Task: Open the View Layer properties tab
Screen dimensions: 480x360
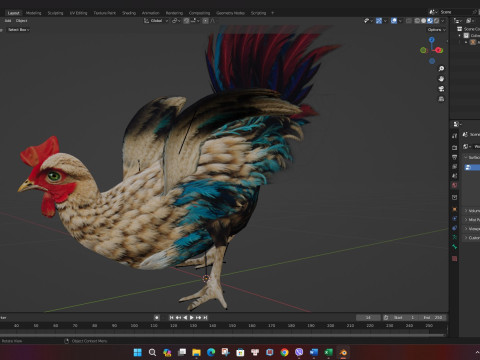Action: coord(454,166)
